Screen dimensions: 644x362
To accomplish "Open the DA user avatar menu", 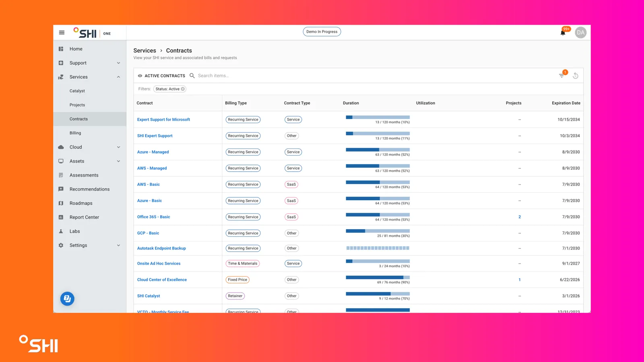I will point(580,33).
